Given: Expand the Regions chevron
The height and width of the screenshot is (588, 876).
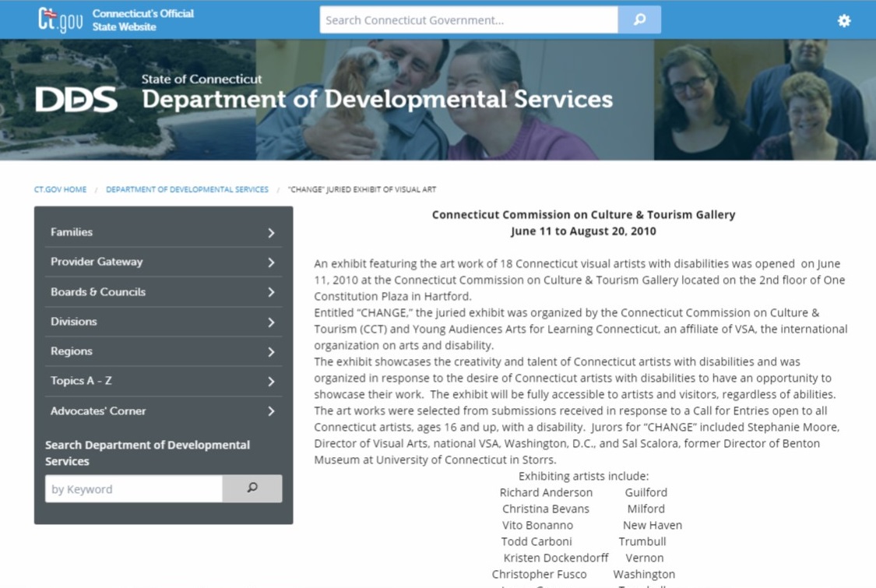Looking at the screenshot, I should point(271,351).
